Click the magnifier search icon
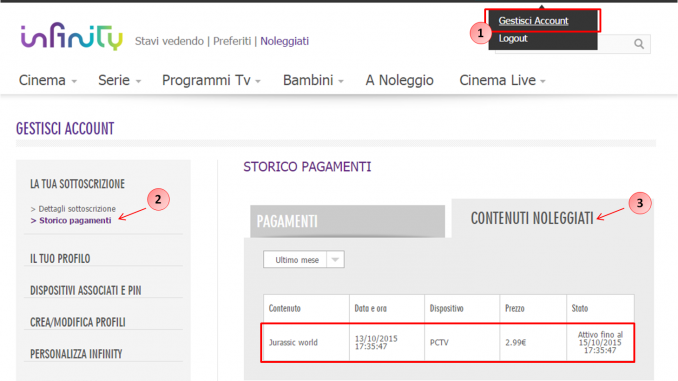The image size is (678, 381). pos(639,44)
